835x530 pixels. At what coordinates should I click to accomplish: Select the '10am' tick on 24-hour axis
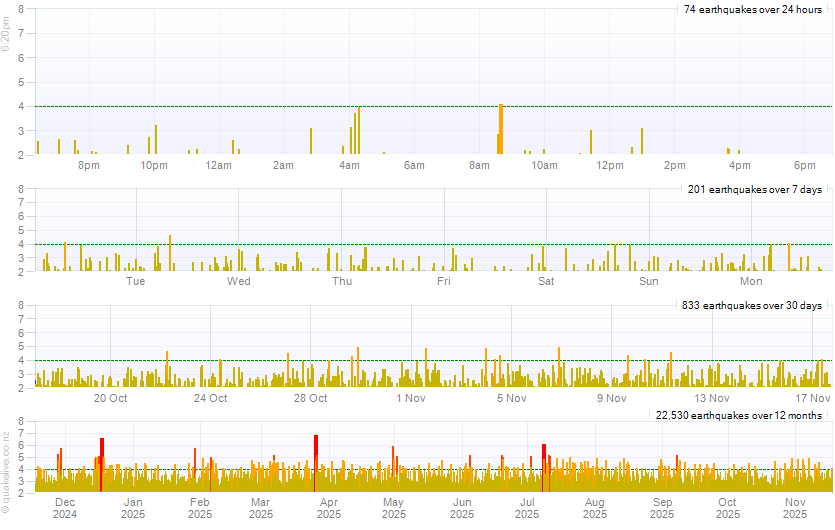(544, 165)
